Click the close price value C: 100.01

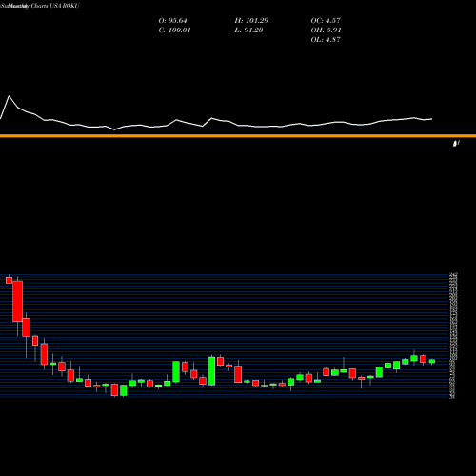point(174,30)
